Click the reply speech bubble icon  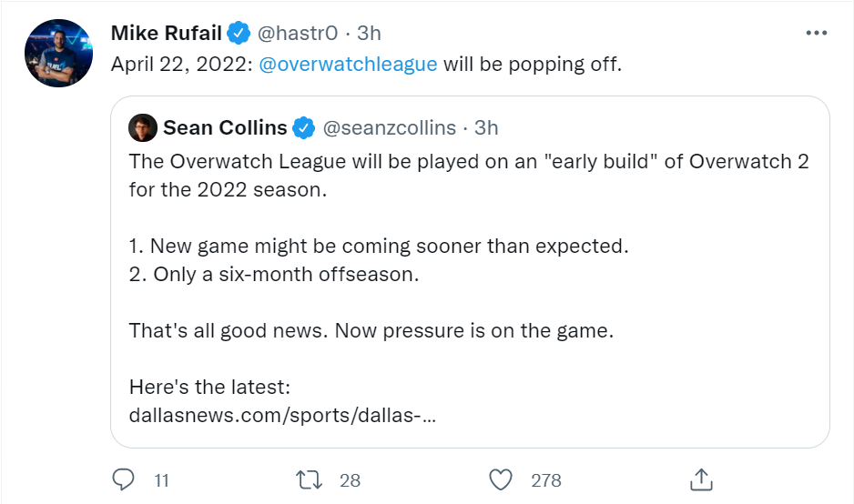coord(123,479)
